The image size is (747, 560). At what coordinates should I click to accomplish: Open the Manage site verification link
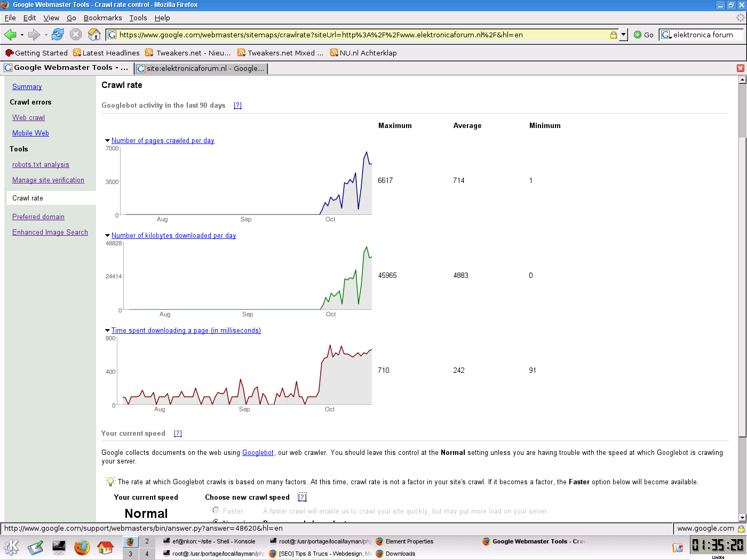click(x=48, y=180)
